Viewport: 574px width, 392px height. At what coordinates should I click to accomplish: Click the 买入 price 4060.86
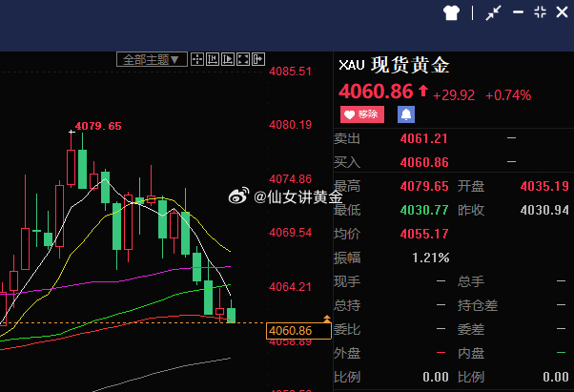point(424,162)
